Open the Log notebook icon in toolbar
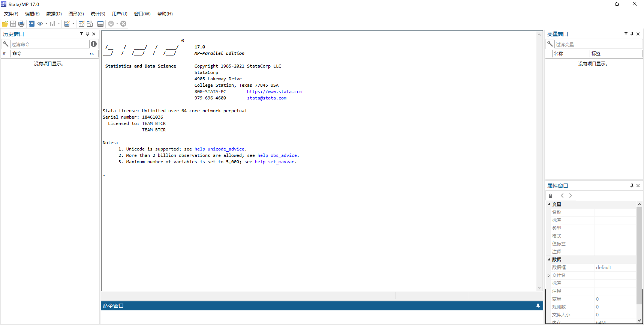The width and height of the screenshot is (644, 325). coord(32,24)
